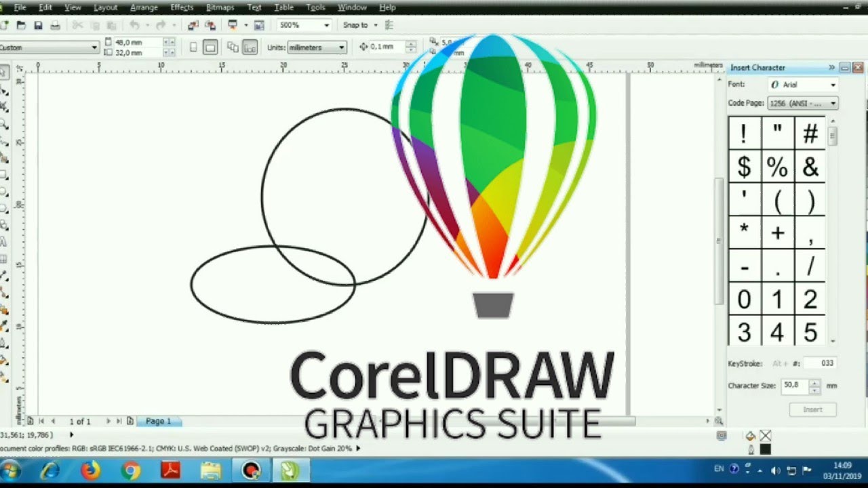
Task: Click the Cut scissors icon
Action: [77, 25]
